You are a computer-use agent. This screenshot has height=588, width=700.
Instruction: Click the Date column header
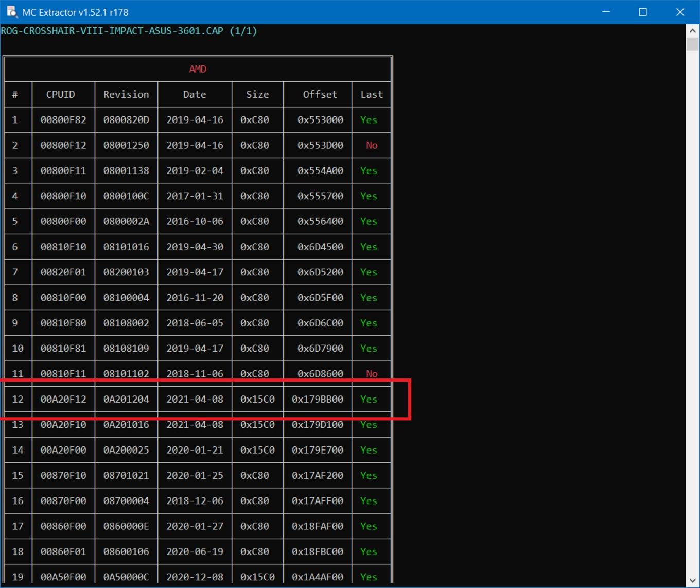[195, 94]
